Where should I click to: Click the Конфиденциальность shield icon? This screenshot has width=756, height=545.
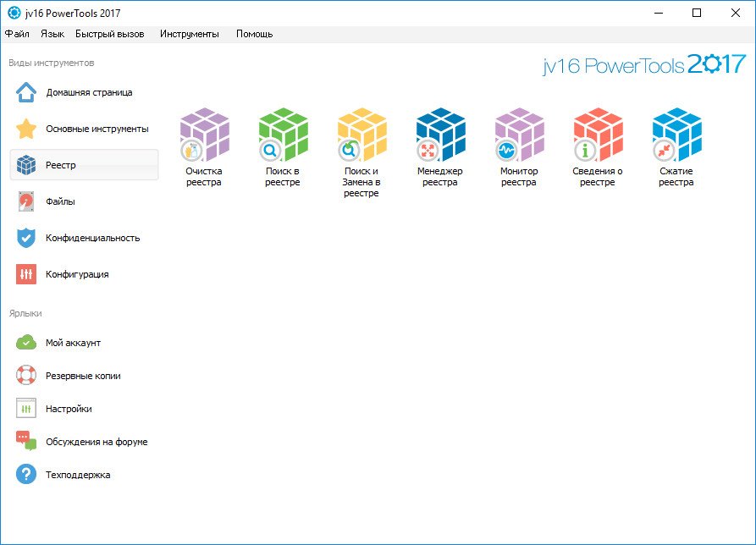[26, 238]
